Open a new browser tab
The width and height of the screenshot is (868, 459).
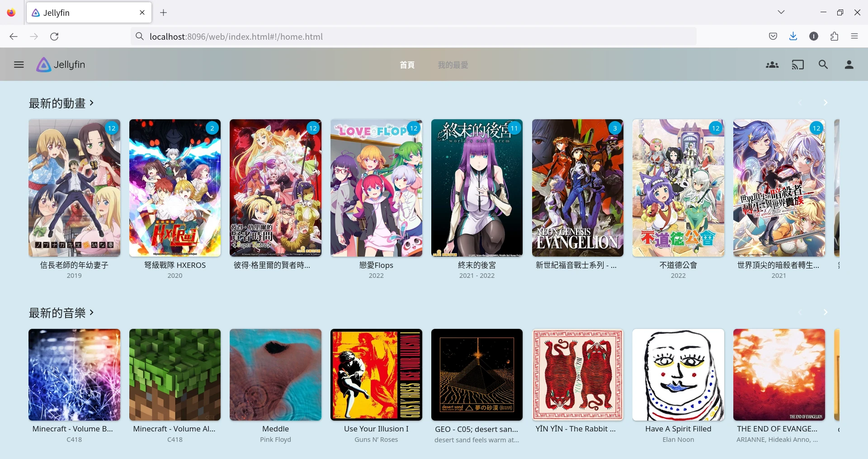(x=164, y=13)
